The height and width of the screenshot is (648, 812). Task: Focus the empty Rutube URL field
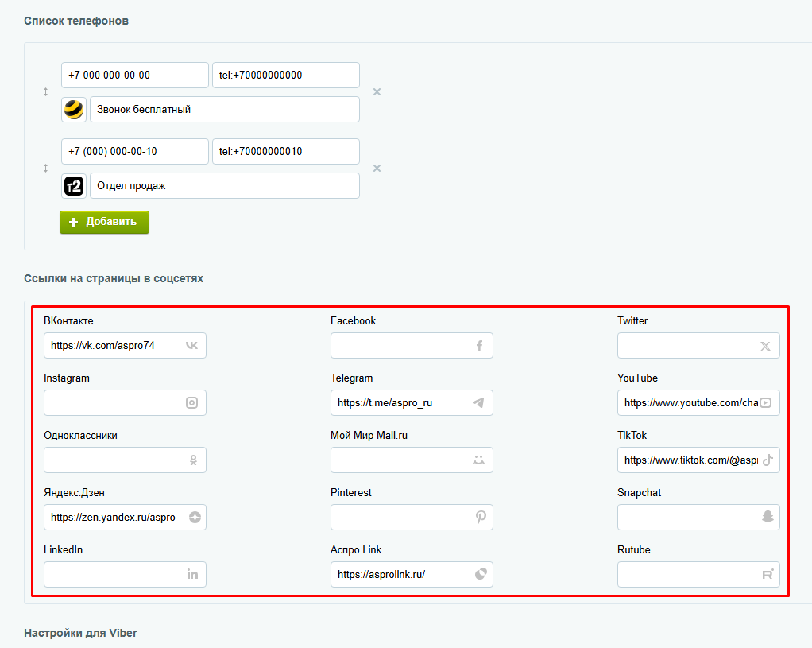[x=698, y=574]
